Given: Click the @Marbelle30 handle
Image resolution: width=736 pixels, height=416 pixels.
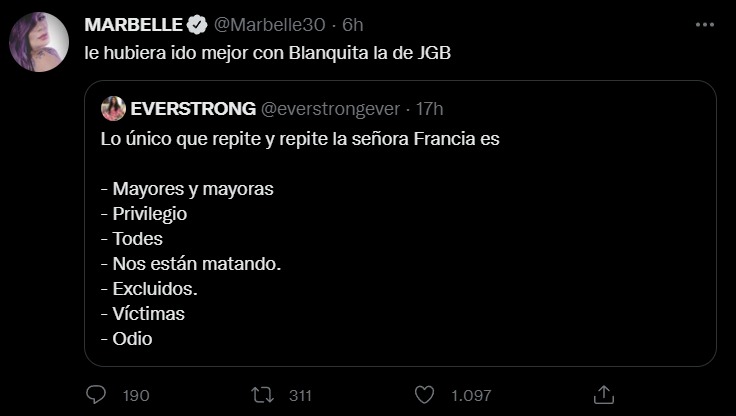Looking at the screenshot, I should 269,25.
